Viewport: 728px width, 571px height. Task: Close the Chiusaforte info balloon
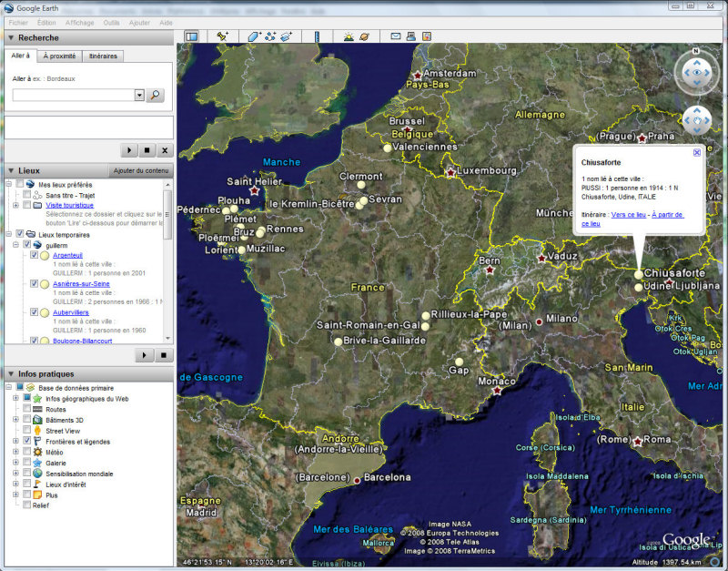(697, 152)
